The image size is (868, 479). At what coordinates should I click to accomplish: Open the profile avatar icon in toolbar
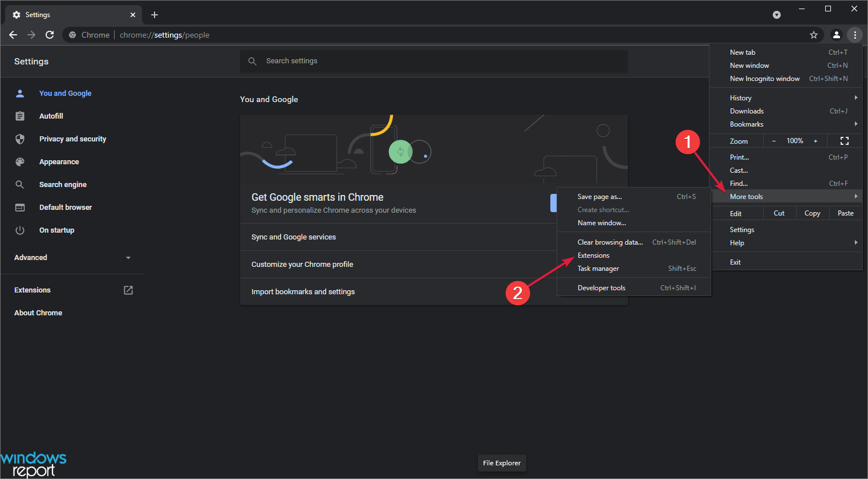(837, 35)
